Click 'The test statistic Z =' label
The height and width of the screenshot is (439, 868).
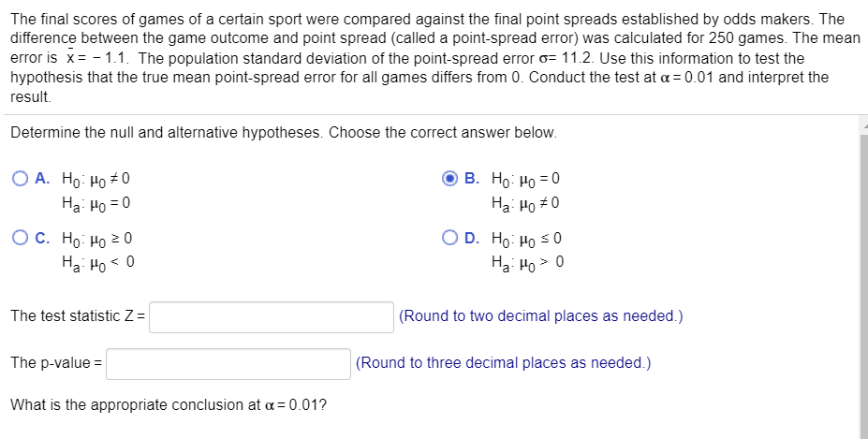coord(79,316)
